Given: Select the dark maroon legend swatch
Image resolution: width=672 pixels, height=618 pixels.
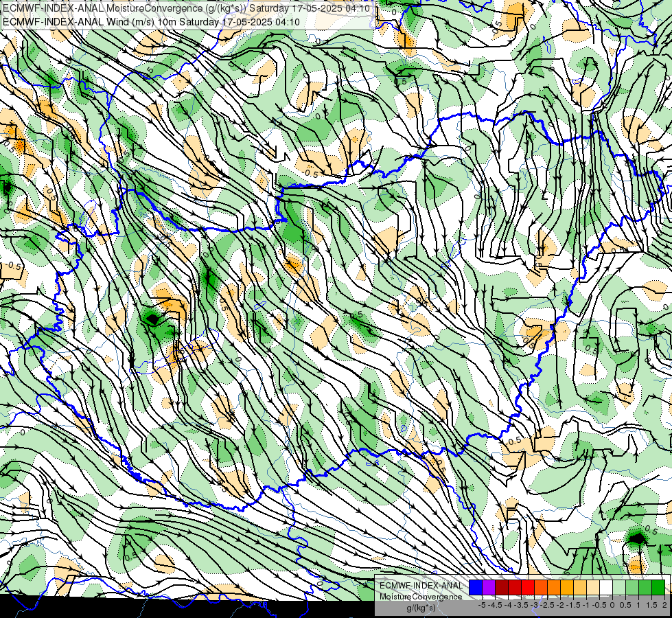Looking at the screenshot, I should pyautogui.click(x=502, y=588).
